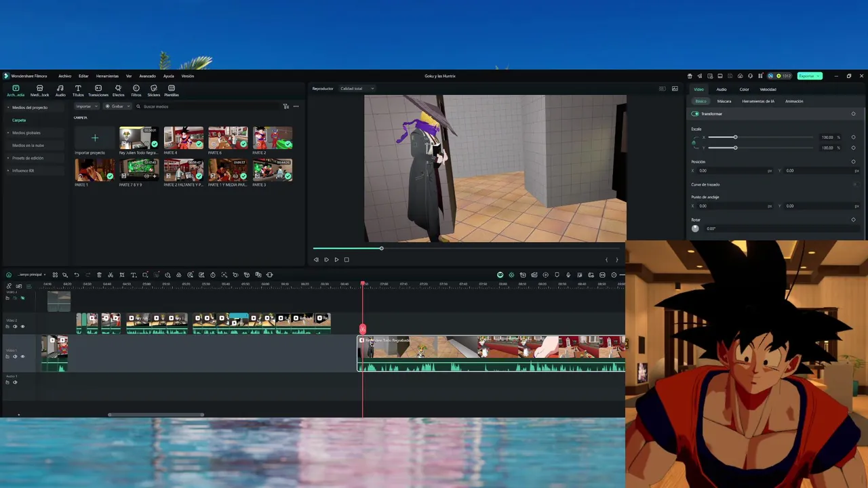Open the Grabar dropdown
The width and height of the screenshot is (868, 488).
click(117, 106)
